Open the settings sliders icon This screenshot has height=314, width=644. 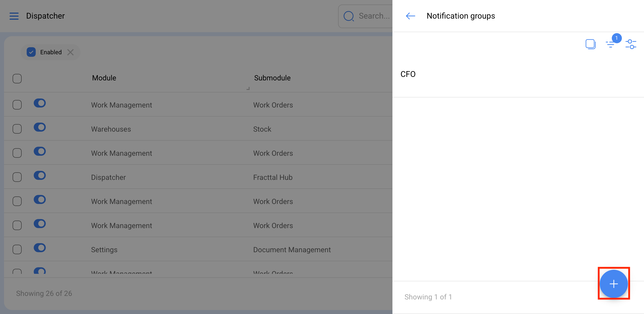tap(631, 44)
